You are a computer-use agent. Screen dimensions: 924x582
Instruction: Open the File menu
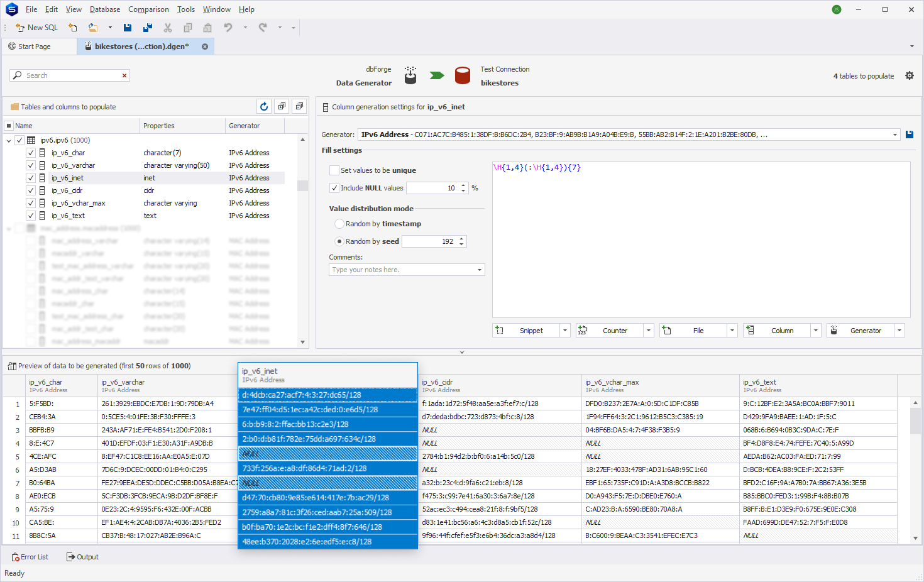pyautogui.click(x=31, y=9)
